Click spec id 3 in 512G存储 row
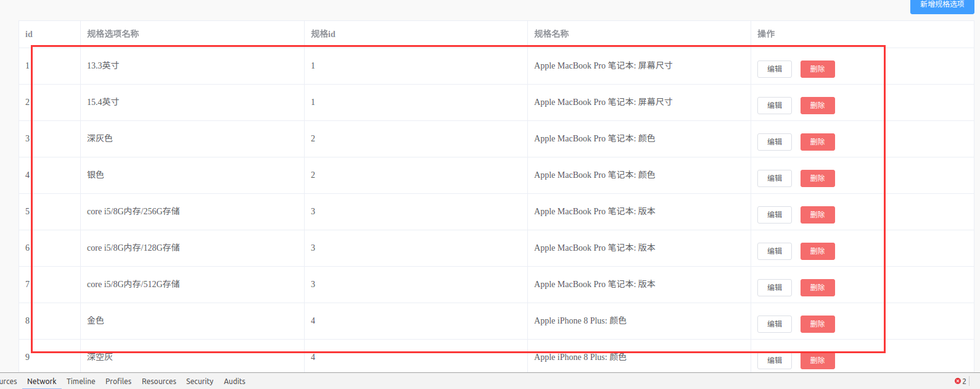The image size is (980, 389). point(313,284)
